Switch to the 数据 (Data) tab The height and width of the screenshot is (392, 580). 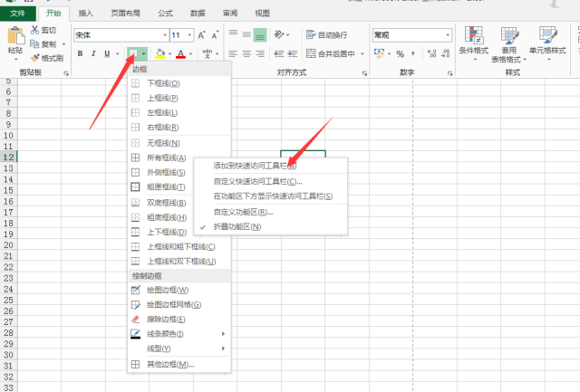[x=198, y=14]
